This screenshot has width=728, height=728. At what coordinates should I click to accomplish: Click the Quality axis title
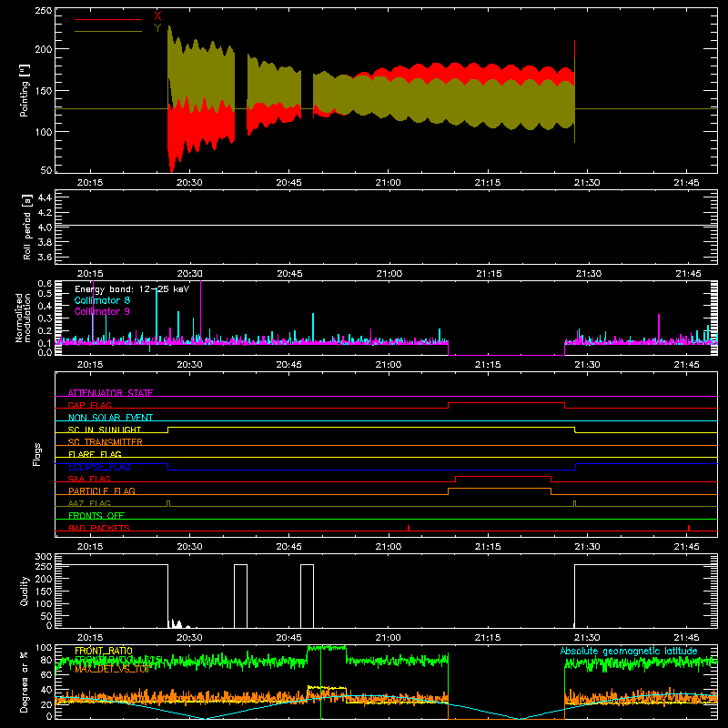[x=25, y=591]
